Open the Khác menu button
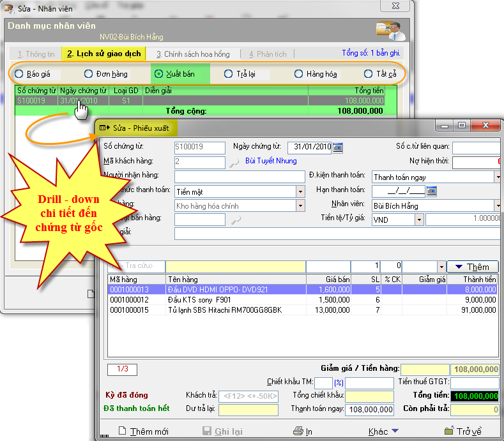The image size is (504, 441). click(x=383, y=431)
